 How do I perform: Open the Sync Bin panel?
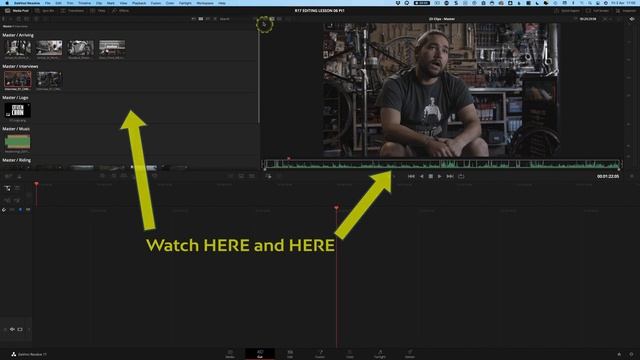[x=44, y=11]
